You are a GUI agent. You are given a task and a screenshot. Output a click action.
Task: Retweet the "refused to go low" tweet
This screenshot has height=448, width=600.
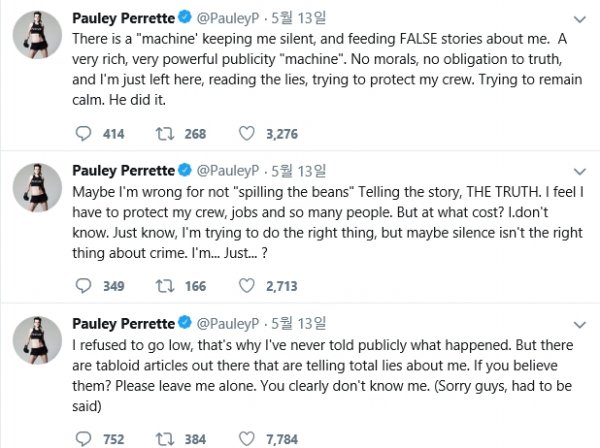[x=166, y=438]
